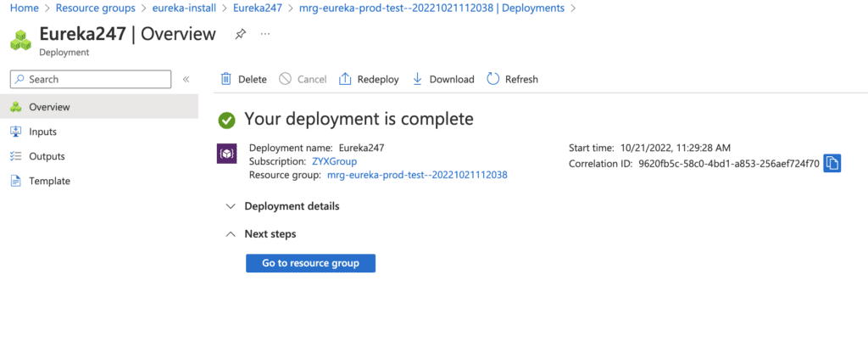The height and width of the screenshot is (348, 868).
Task: Go to Resource groups breadcrumb
Action: 95,8
